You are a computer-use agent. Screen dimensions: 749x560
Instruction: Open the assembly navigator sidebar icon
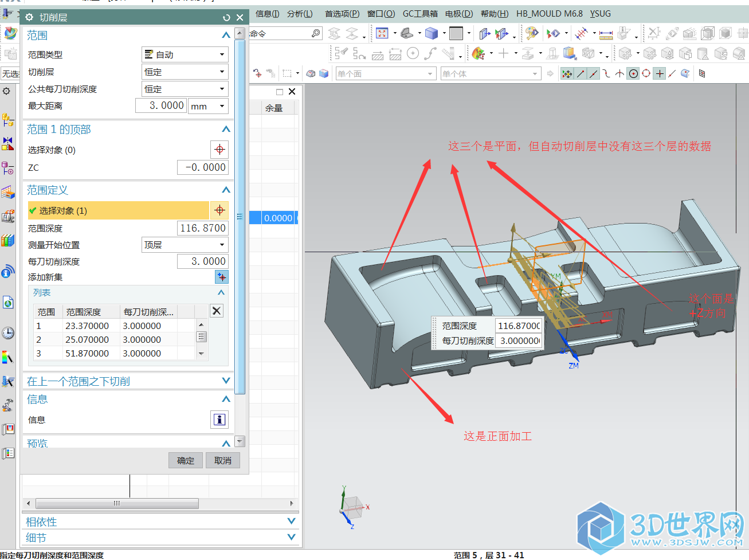coord(8,119)
